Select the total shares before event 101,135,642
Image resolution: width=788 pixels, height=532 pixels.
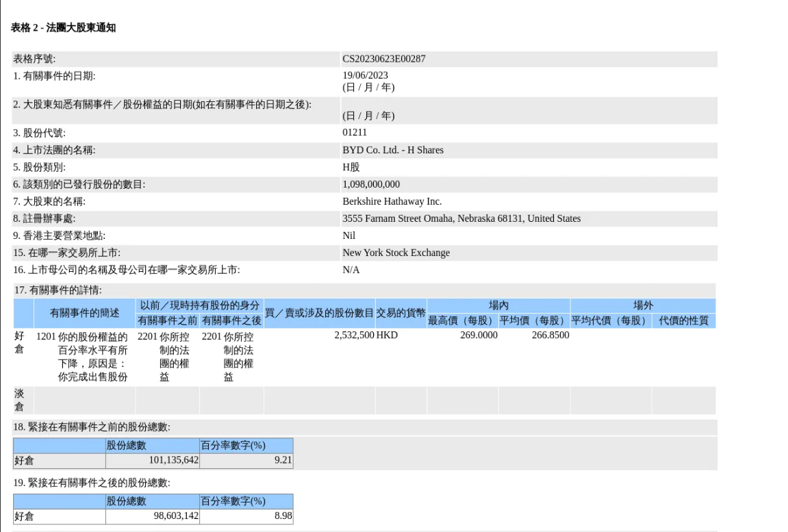[173, 460]
